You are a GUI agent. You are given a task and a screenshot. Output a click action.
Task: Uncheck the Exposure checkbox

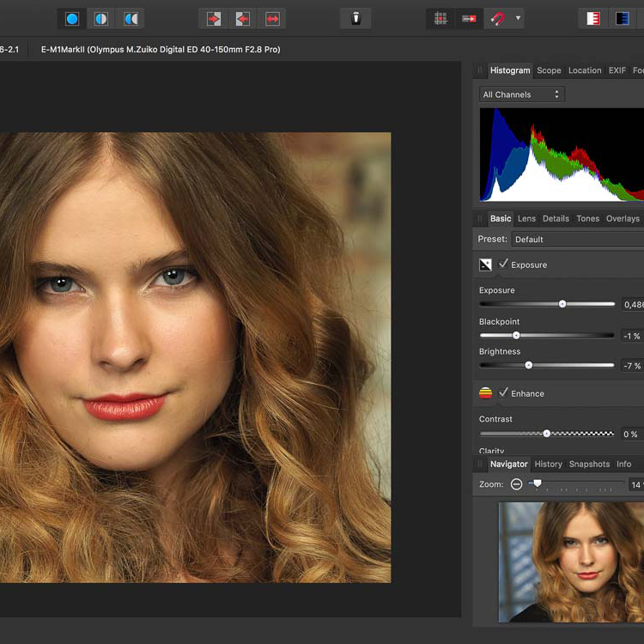click(504, 264)
